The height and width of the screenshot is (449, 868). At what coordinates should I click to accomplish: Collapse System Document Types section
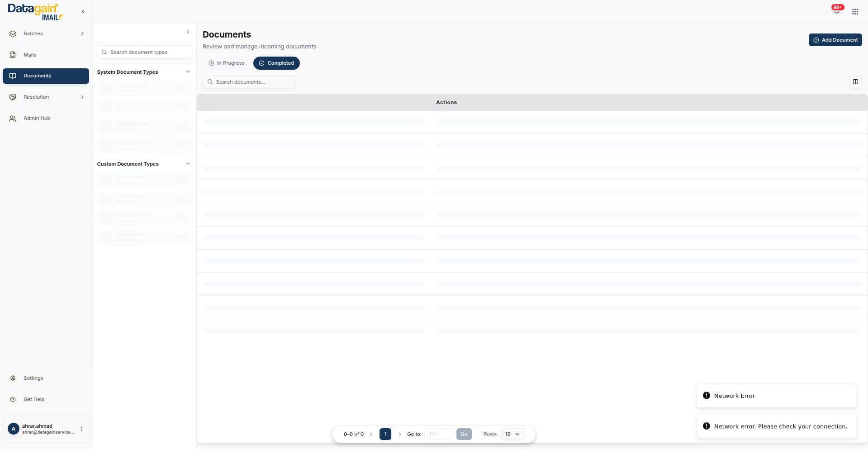[188, 72]
